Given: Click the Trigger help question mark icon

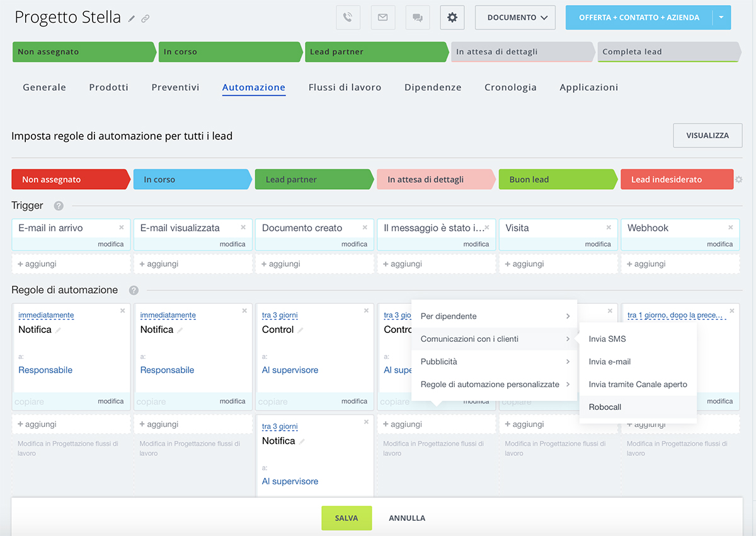Looking at the screenshot, I should (x=59, y=206).
